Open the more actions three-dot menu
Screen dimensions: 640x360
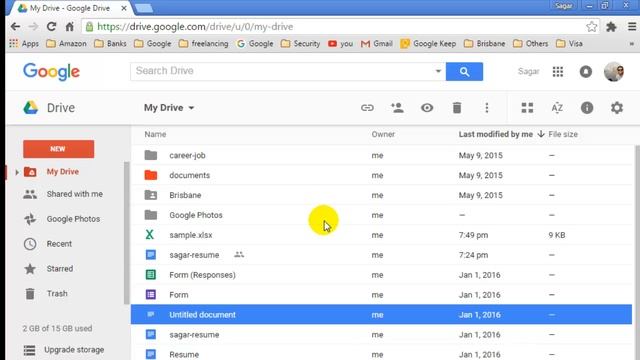(x=487, y=108)
